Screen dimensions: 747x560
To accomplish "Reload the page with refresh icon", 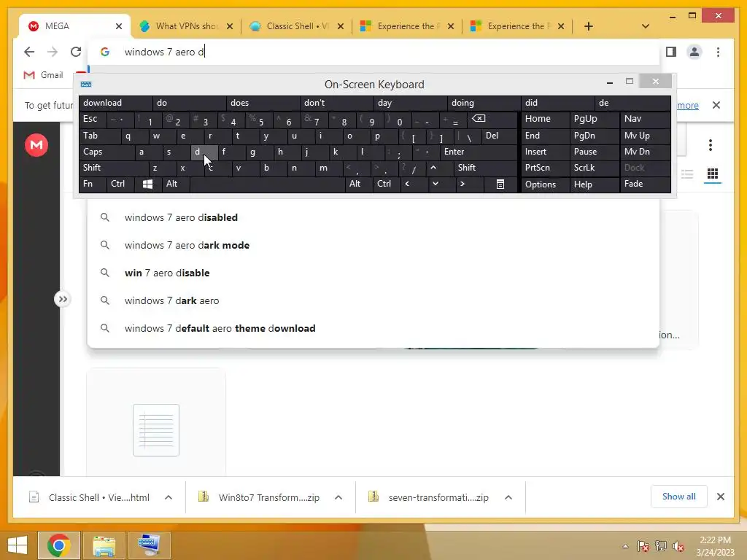I will coord(76,52).
